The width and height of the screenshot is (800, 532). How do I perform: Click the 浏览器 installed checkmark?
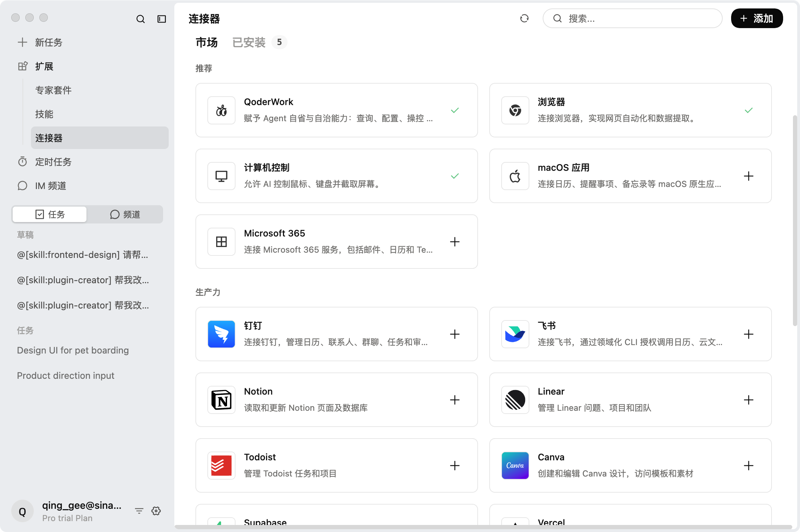click(x=748, y=110)
